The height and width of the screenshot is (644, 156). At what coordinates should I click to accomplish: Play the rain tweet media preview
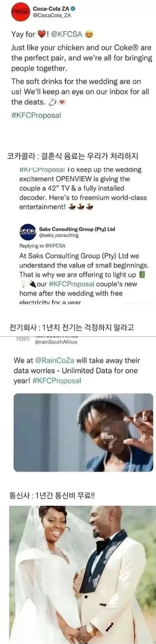point(83,432)
